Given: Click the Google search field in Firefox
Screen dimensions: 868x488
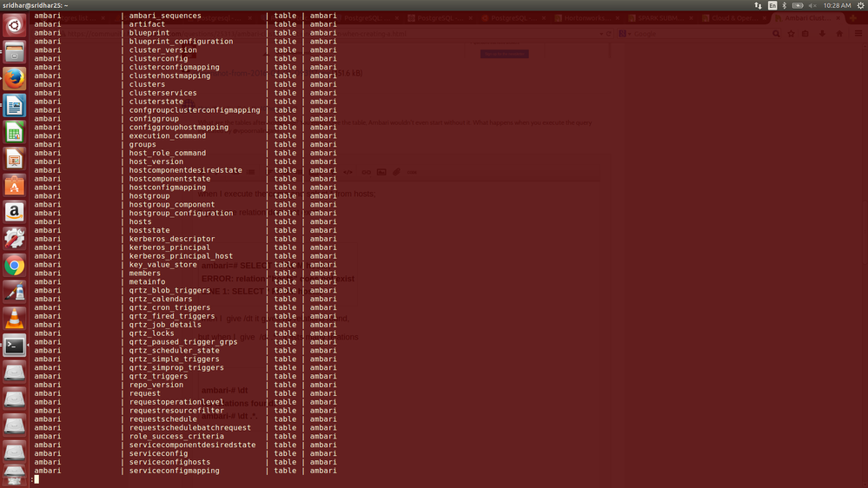Looking at the screenshot, I should [700, 34].
